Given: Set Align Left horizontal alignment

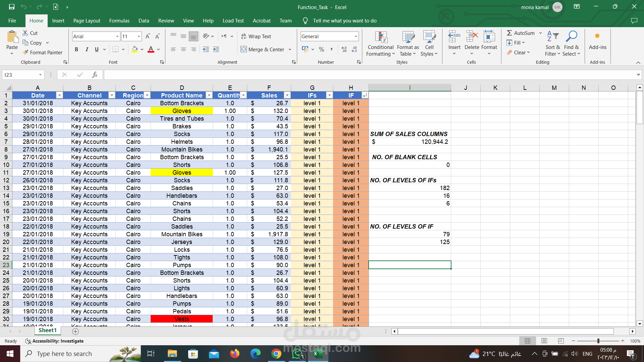Looking at the screenshot, I should coord(173,49).
